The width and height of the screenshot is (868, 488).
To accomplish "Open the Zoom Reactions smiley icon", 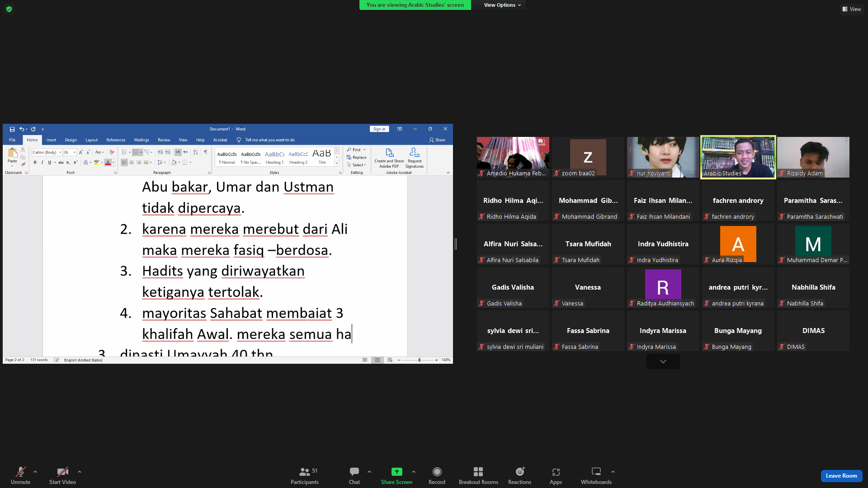I will (520, 472).
